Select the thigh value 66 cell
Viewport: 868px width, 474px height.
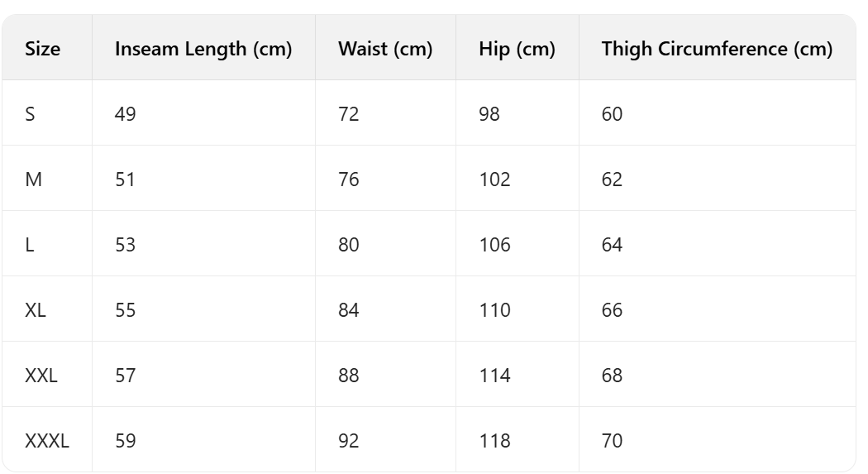tap(612, 310)
